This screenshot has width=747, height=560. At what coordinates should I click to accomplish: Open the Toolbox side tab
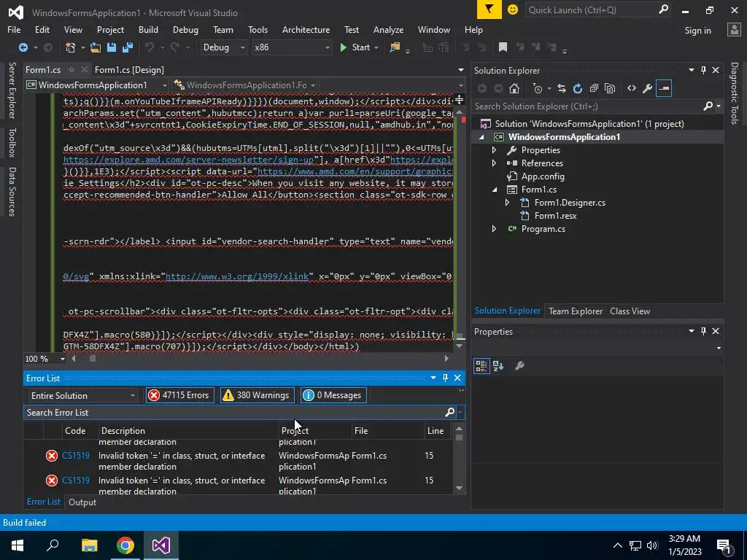coord(12,142)
